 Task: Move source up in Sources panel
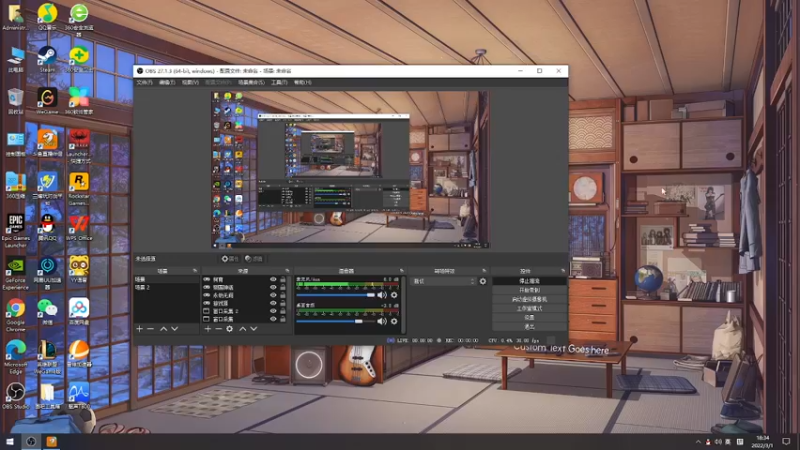(x=243, y=329)
